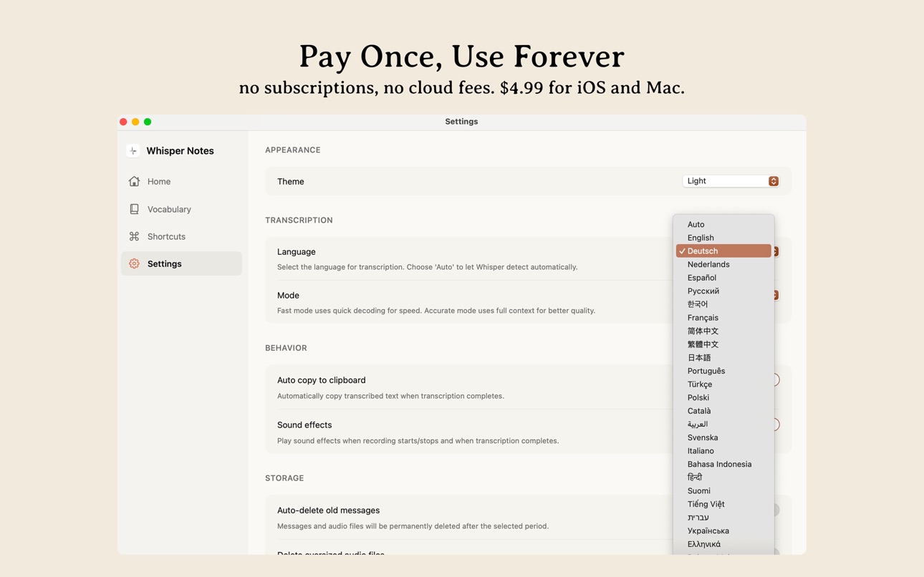Select हिन्दी from the list
This screenshot has width=924, height=577.
coord(723,477)
